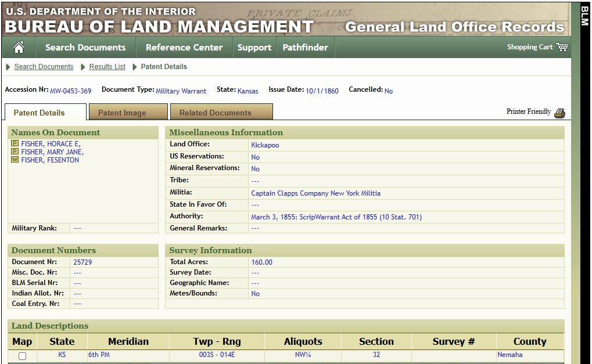
Task: Follow the Search Documents breadcrumb link
Action: pos(44,67)
